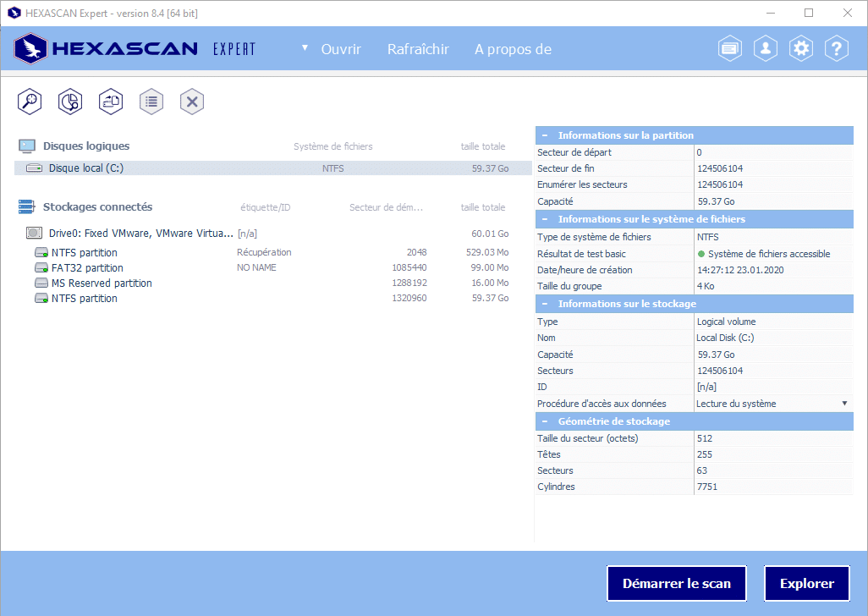The width and height of the screenshot is (868, 616).
Task: Collapse Géométrie de stockage section
Action: 545,421
